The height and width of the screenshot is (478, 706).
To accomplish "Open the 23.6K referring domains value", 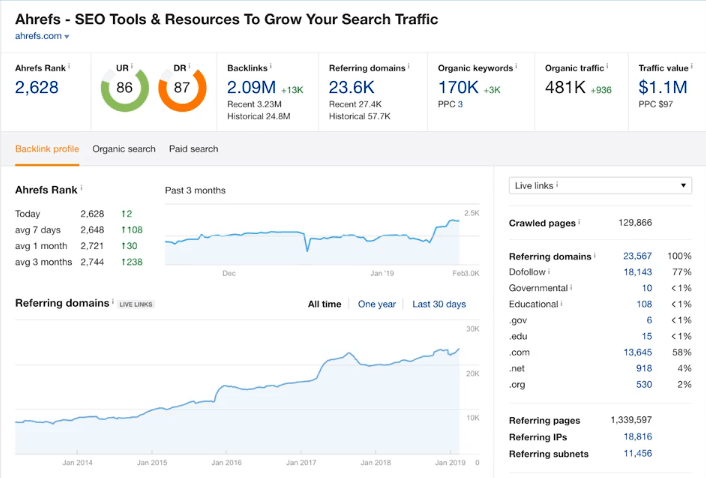I will (x=351, y=87).
